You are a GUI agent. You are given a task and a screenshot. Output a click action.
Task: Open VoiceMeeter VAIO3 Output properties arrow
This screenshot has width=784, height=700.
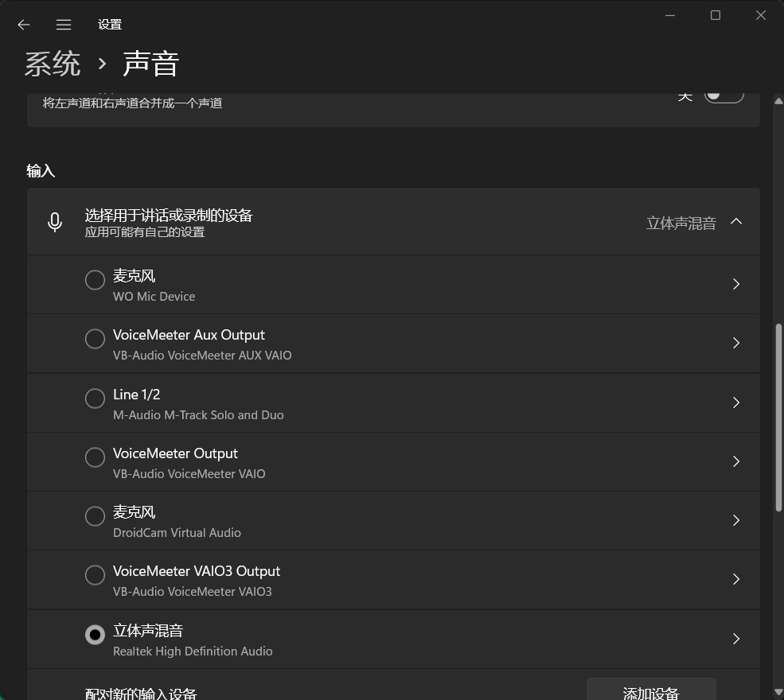(x=735, y=579)
